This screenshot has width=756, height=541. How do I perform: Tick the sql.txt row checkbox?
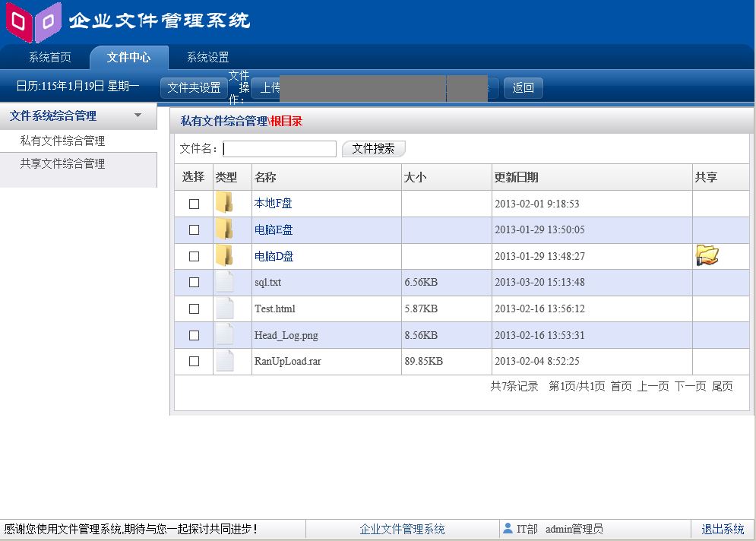(194, 283)
